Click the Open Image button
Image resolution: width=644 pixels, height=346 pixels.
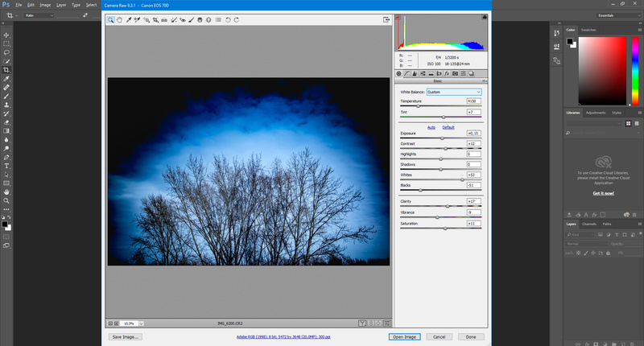click(x=404, y=336)
